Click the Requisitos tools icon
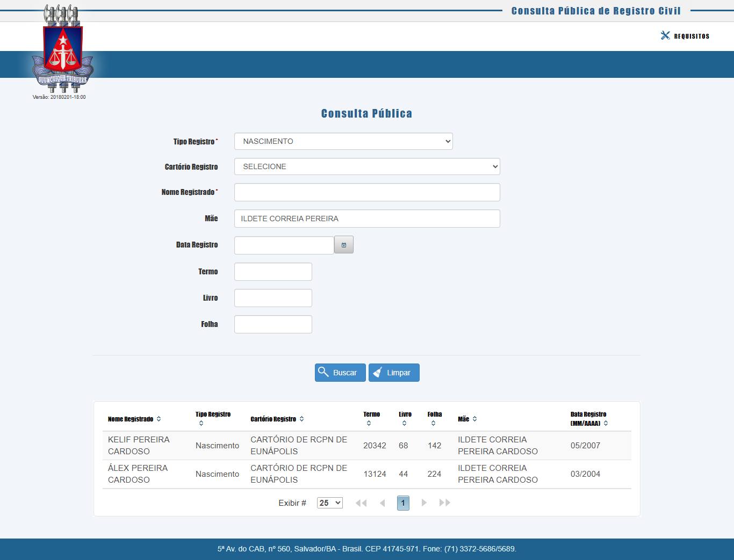734x560 pixels. coord(665,35)
